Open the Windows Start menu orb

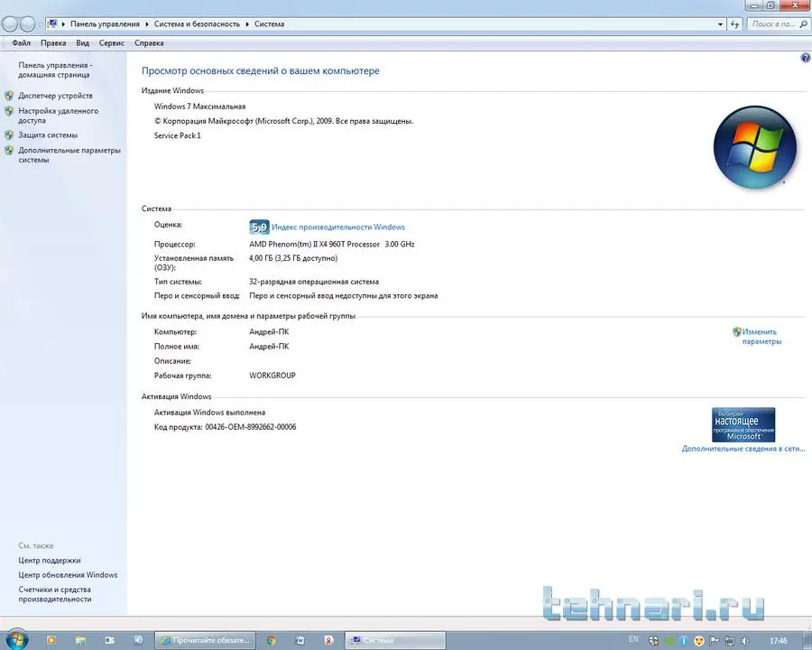click(x=16, y=640)
